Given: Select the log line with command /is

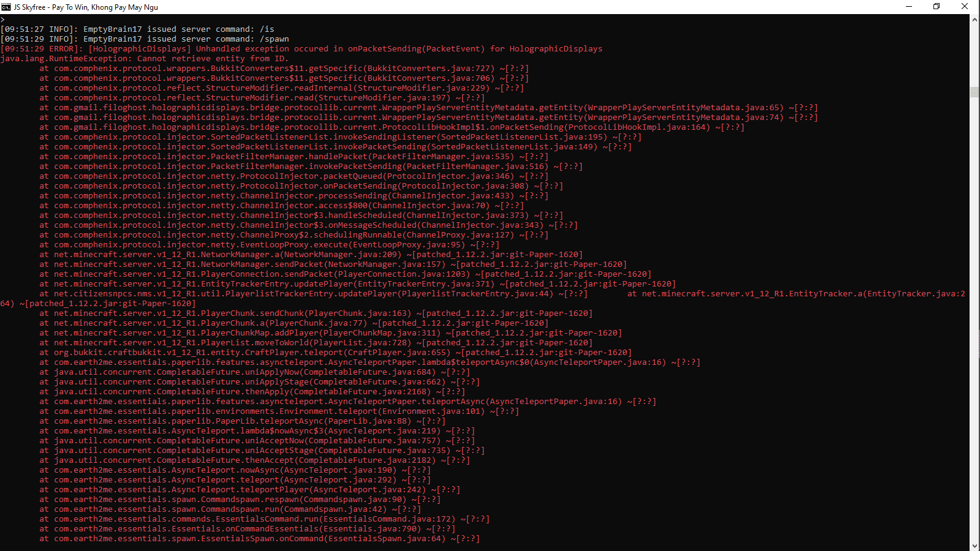Looking at the screenshot, I should 137,29.
